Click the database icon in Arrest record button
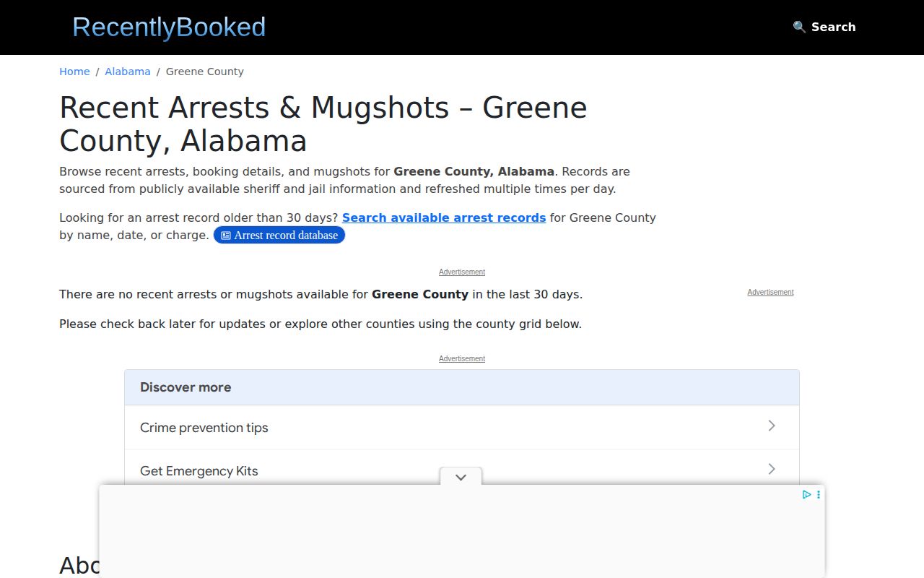The width and height of the screenshot is (924, 578). pyautogui.click(x=226, y=236)
